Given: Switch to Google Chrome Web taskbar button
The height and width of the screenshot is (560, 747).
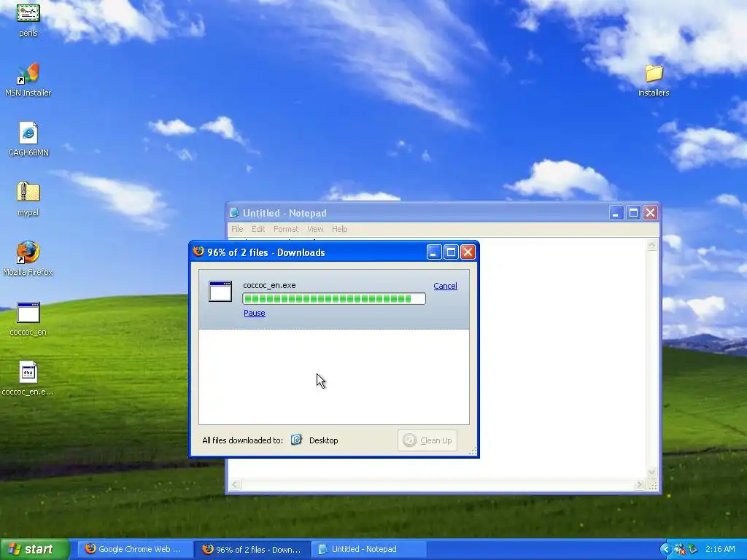Looking at the screenshot, I should click(x=135, y=550).
